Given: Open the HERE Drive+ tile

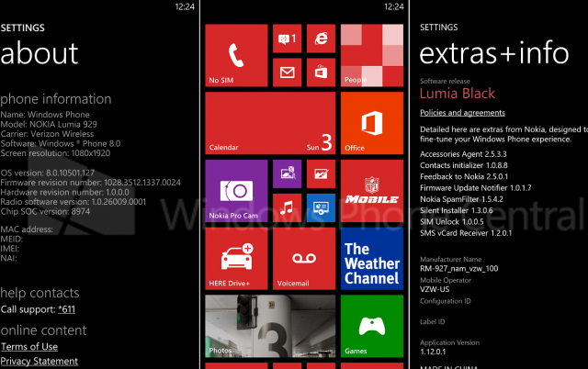Looking at the screenshot, I should coord(237,259).
